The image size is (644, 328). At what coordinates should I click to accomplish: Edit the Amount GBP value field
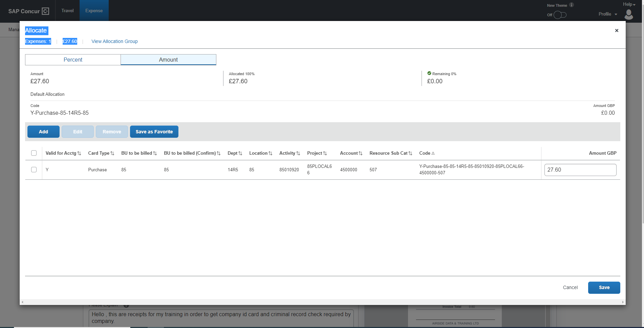(580, 170)
